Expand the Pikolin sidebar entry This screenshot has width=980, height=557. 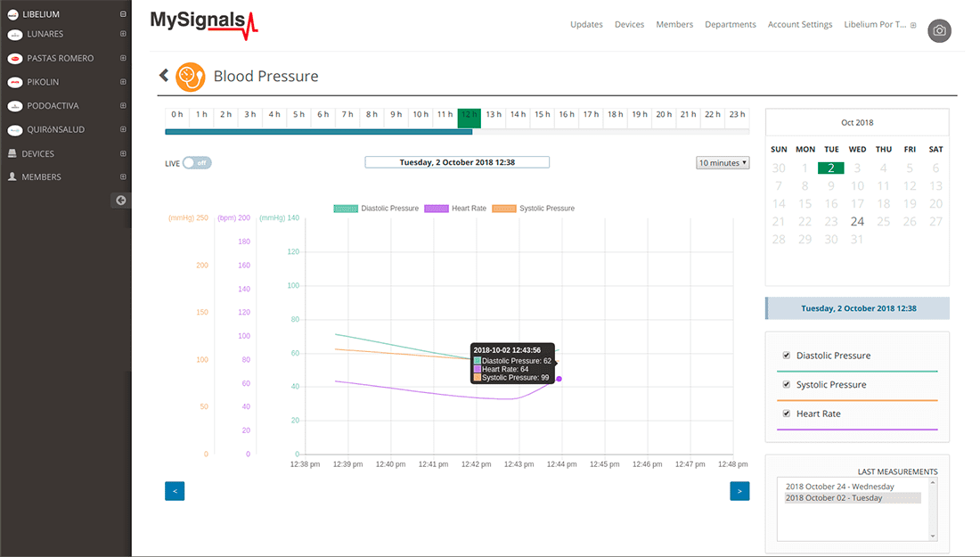(x=123, y=82)
